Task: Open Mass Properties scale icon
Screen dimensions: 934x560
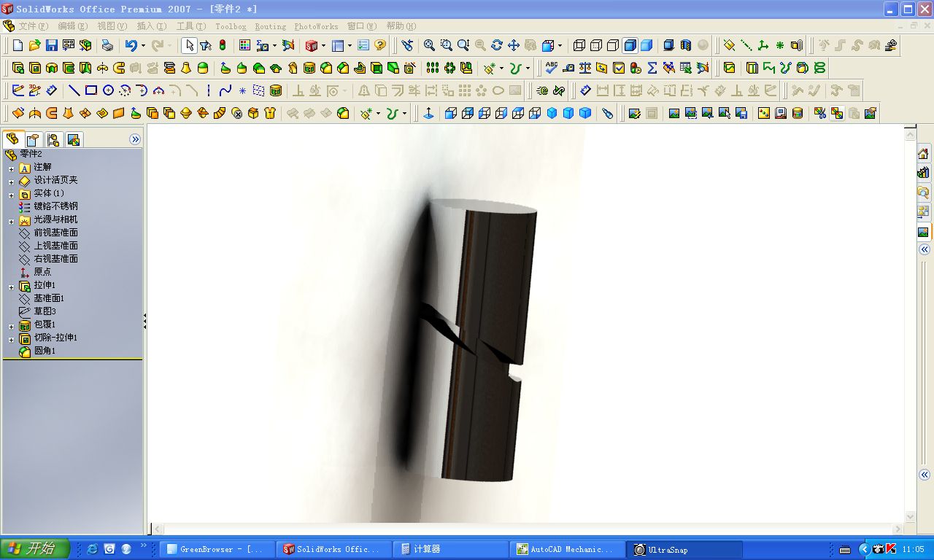Action: 585,68
